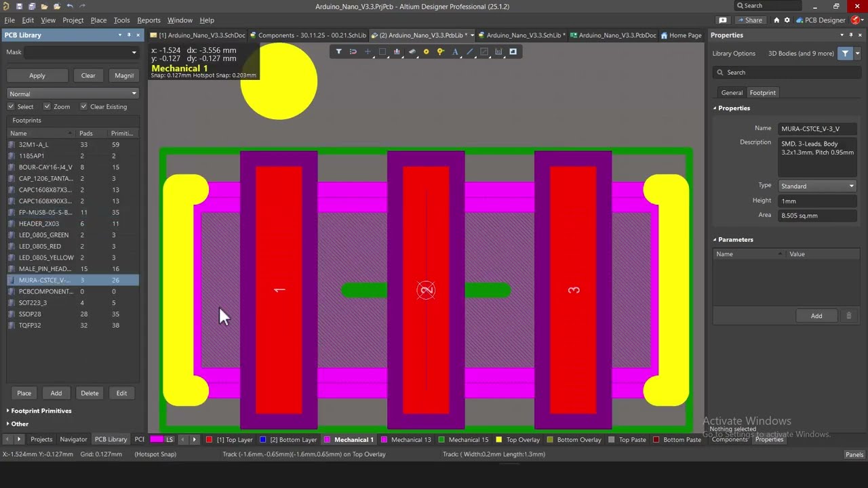Select the SOT223_3 footprint row
868x488 pixels.
pos(73,303)
